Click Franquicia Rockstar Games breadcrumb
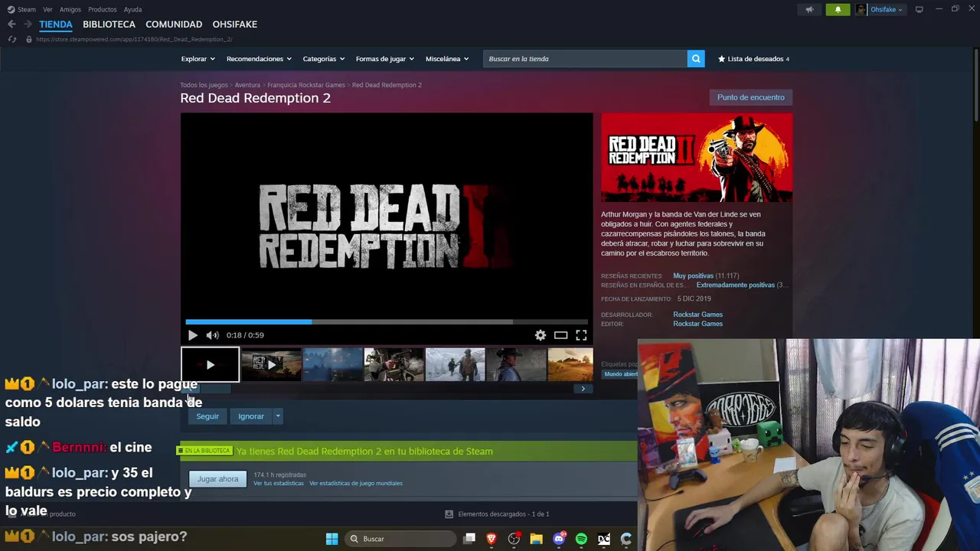 pyautogui.click(x=306, y=85)
